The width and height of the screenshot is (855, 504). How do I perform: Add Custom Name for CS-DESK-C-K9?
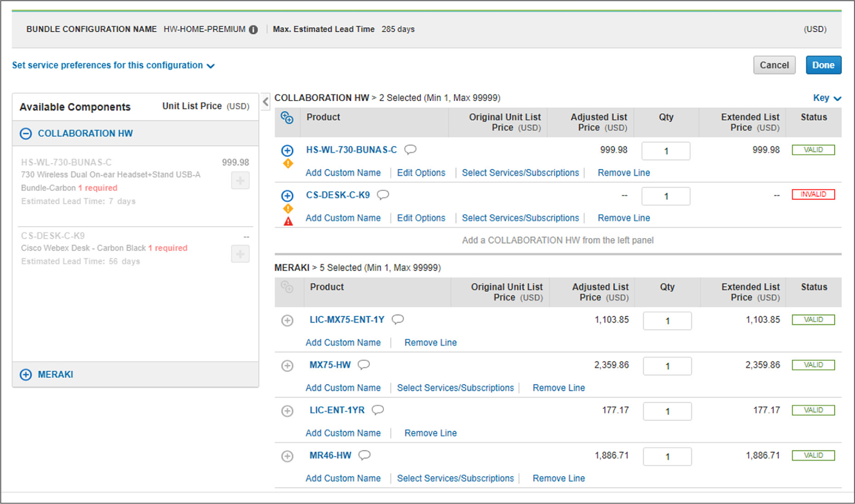343,218
